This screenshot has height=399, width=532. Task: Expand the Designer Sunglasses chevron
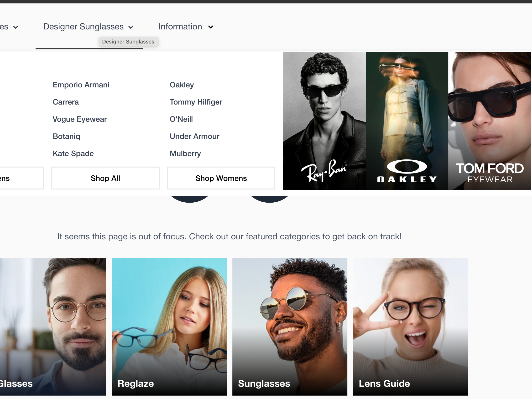131,27
